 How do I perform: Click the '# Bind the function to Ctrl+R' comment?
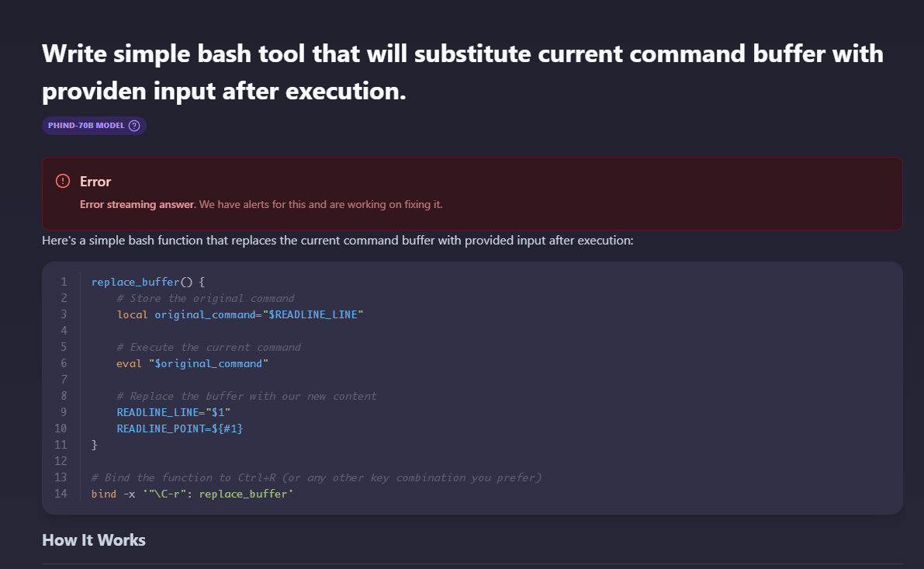(x=317, y=477)
